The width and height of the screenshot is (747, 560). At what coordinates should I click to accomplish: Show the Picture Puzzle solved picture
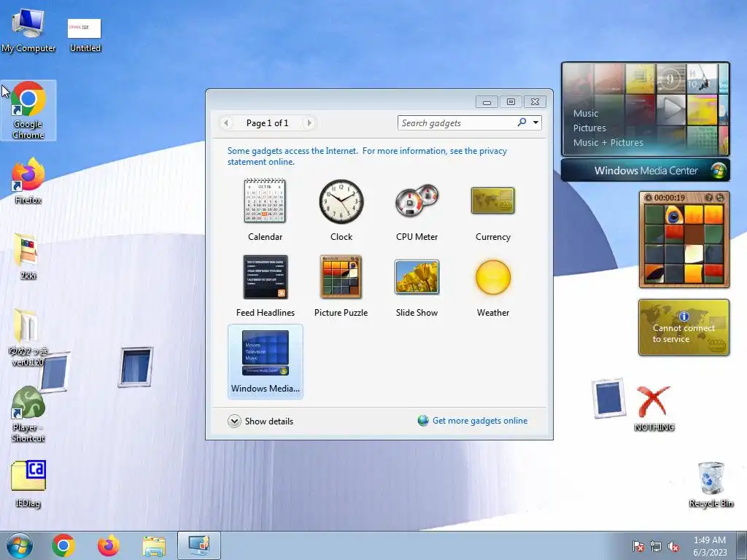(x=709, y=198)
